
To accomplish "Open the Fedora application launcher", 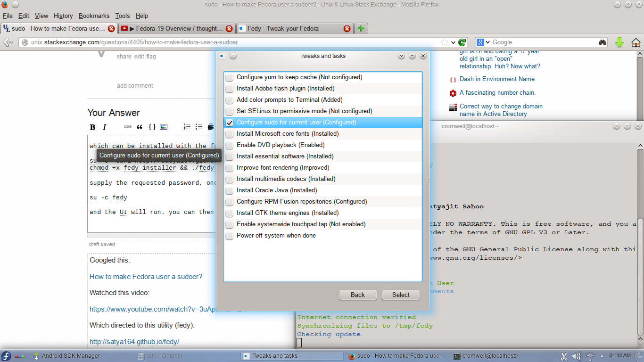I will tap(7, 356).
